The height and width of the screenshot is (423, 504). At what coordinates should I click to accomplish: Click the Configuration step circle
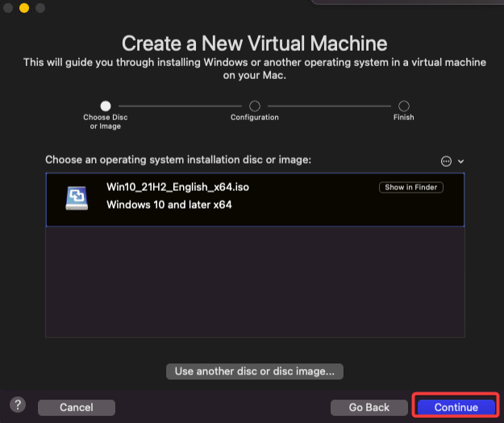pyautogui.click(x=255, y=106)
